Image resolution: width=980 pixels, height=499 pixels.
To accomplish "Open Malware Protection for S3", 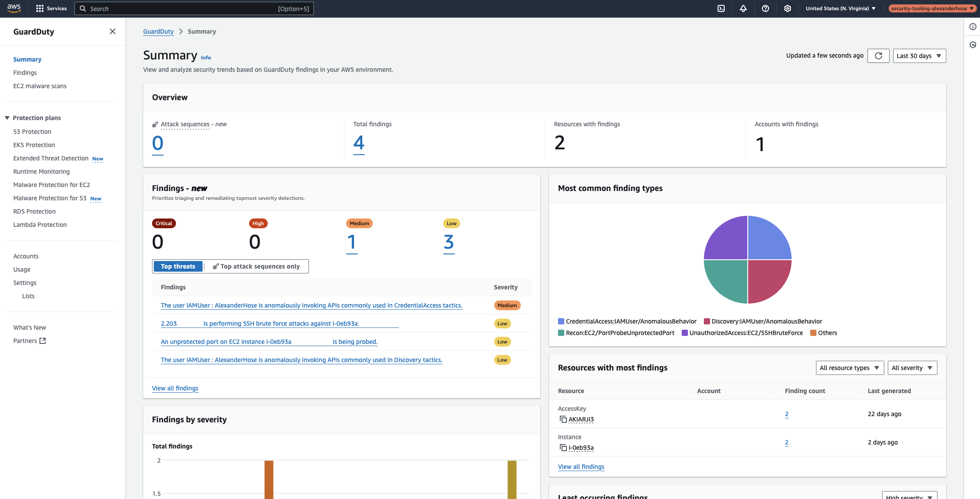I will pos(50,198).
